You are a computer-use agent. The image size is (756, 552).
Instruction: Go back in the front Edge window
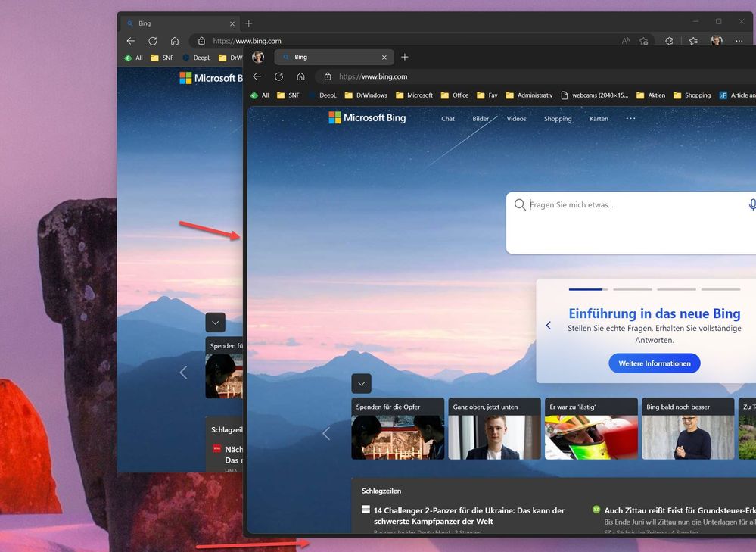pos(257,76)
